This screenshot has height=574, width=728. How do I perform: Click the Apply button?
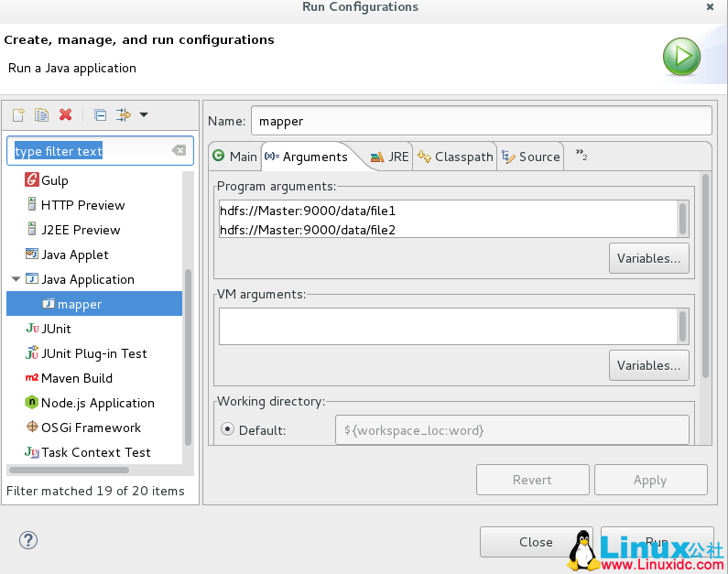pyautogui.click(x=650, y=480)
